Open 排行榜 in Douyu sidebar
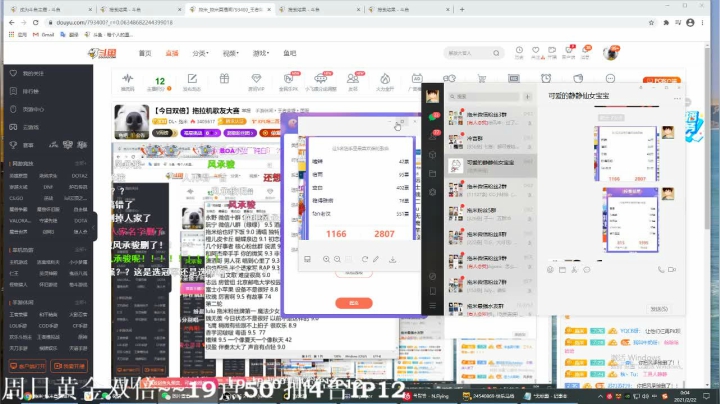The width and height of the screenshot is (720, 404). point(30,91)
